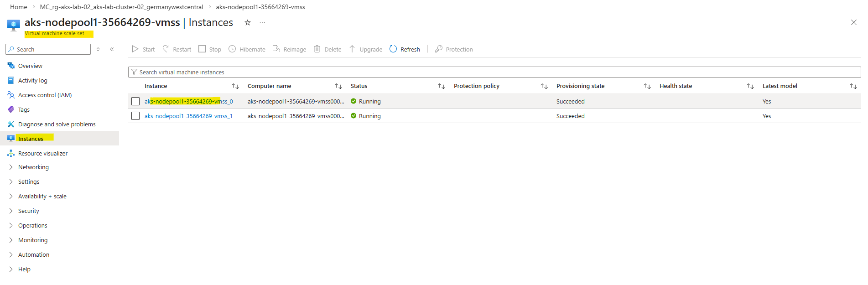The height and width of the screenshot is (285, 868).
Task: Sort by Health state column arrows
Action: click(x=750, y=86)
